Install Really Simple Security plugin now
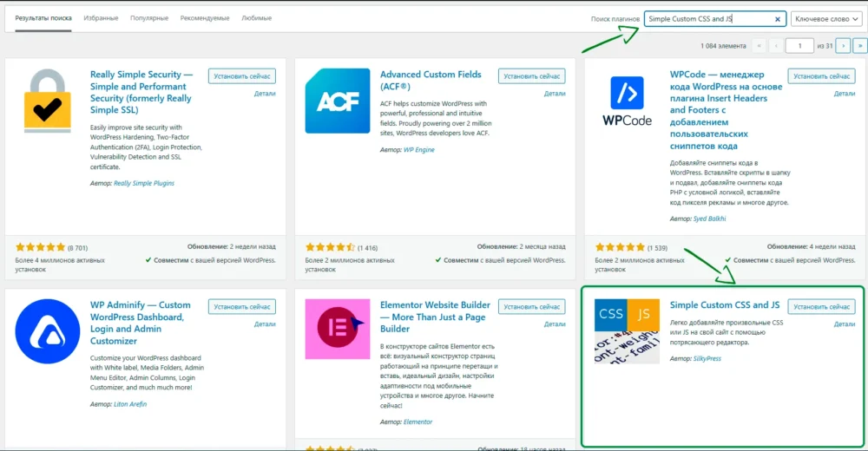 point(242,76)
